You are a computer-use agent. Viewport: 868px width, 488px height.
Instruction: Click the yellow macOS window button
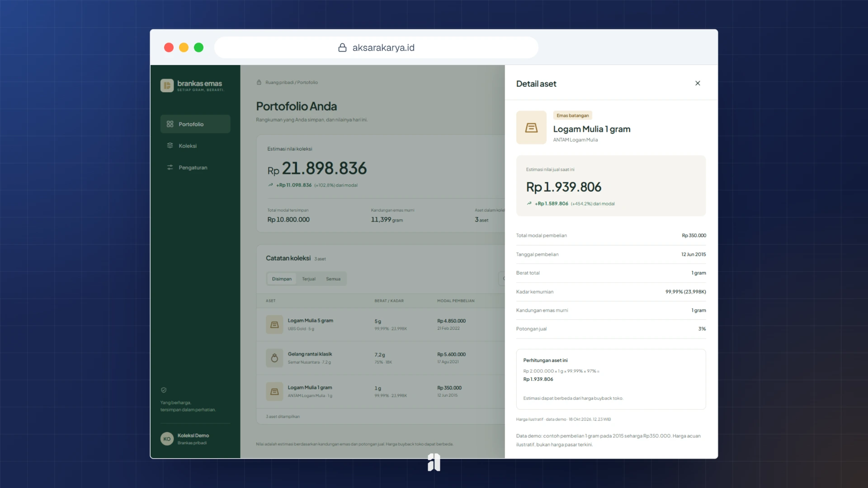tap(184, 47)
